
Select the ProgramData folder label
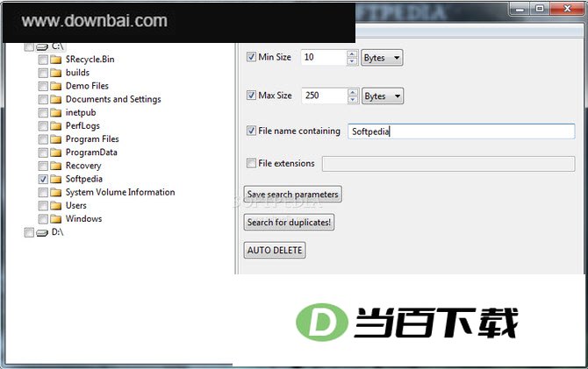tap(91, 153)
